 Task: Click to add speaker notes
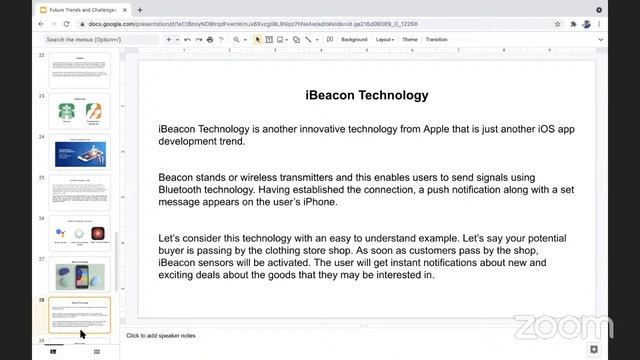click(161, 336)
